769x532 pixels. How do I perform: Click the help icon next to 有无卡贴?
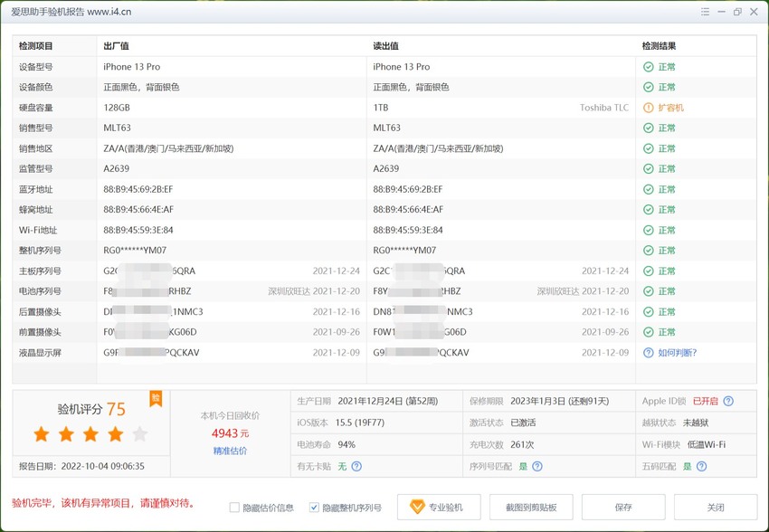(356, 466)
